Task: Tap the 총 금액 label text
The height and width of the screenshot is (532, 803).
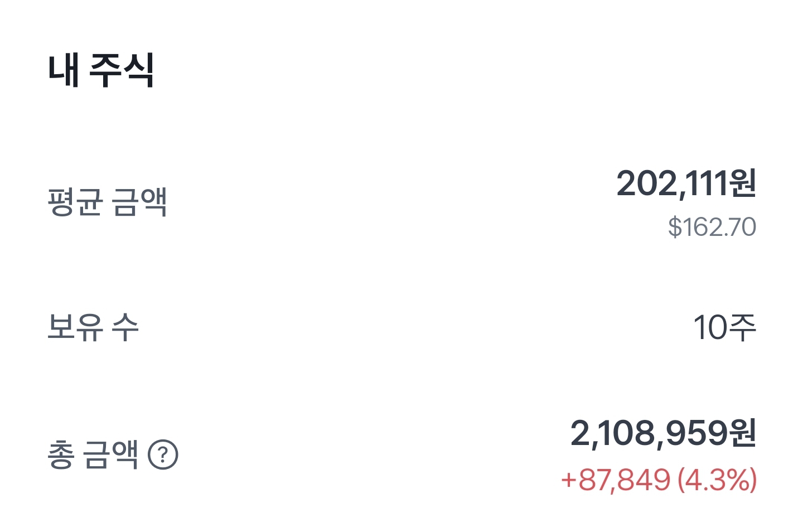Action: point(93,454)
